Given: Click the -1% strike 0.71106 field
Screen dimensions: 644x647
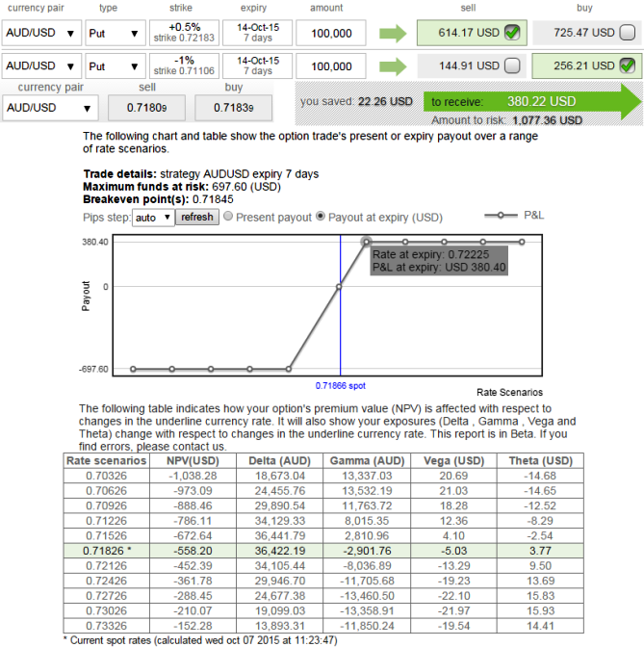Looking at the screenshot, I should click(184, 65).
